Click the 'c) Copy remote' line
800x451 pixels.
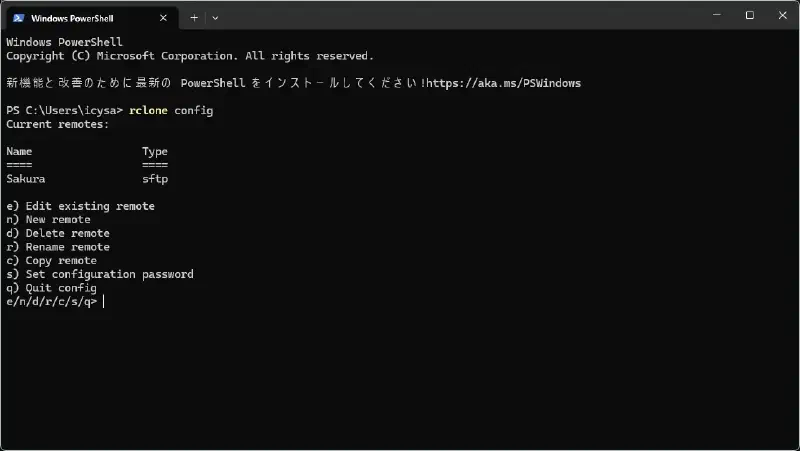click(52, 261)
